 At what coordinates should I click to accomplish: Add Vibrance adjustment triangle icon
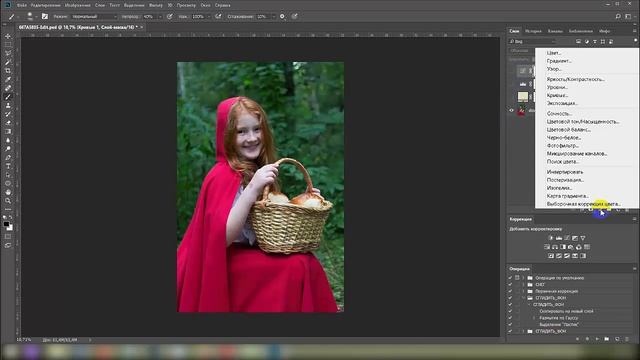(x=583, y=238)
